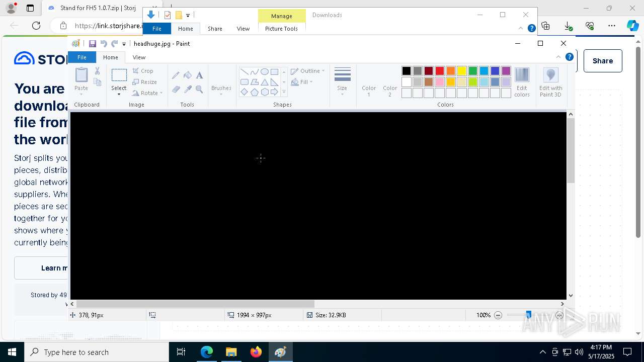Pick the purple color swatch
Image resolution: width=644 pixels, height=362 pixels.
tap(506, 71)
